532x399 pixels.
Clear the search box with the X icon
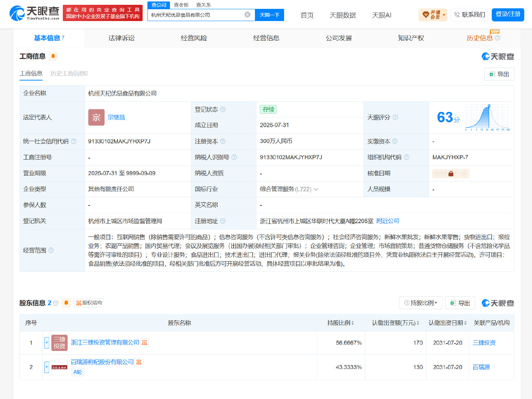pos(248,14)
